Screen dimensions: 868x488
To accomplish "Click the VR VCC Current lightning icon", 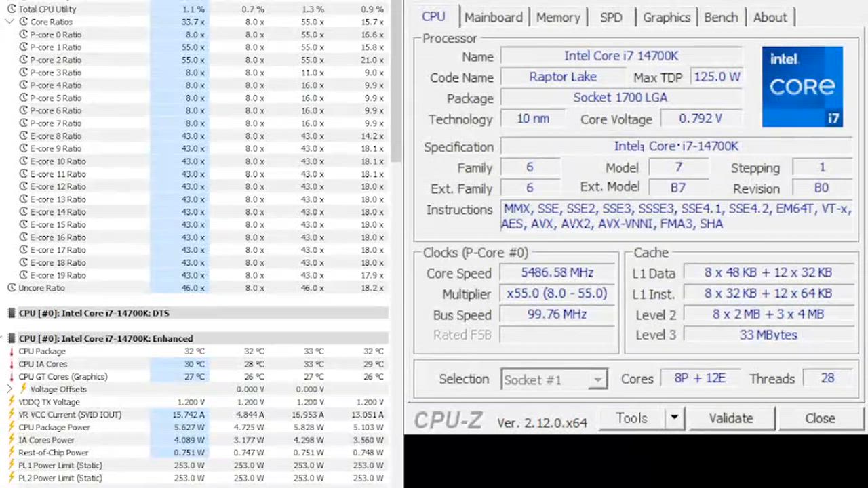I will pos(12,414).
